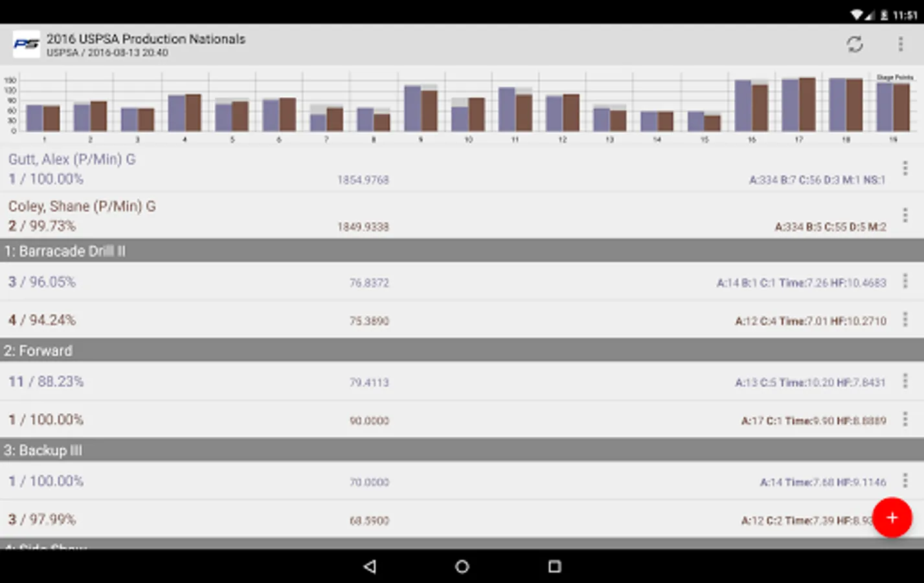Image resolution: width=924 pixels, height=583 pixels.
Task: Tap the battery status icon
Action: [x=884, y=14]
